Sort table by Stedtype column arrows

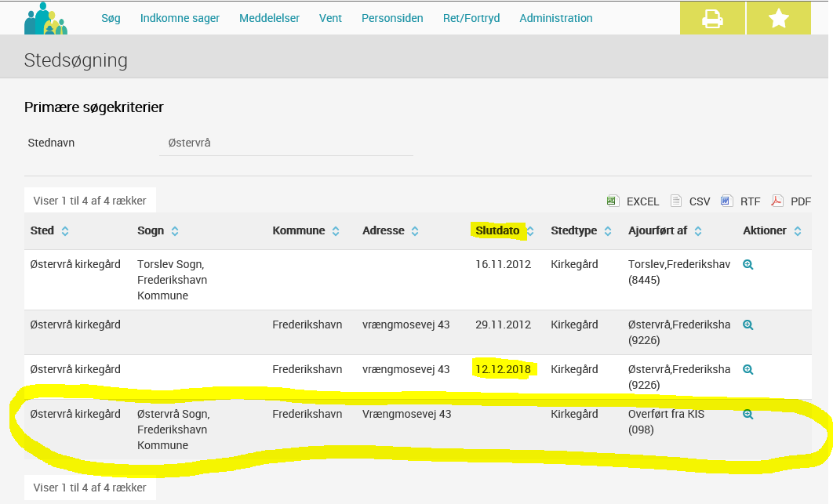[x=608, y=231]
